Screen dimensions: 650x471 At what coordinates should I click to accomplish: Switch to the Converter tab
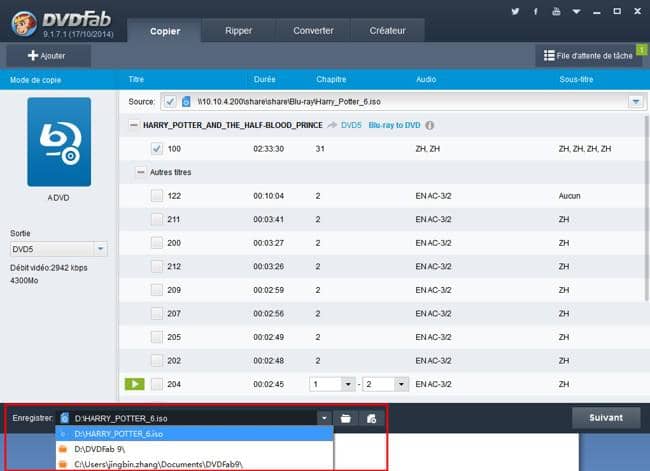point(313,31)
